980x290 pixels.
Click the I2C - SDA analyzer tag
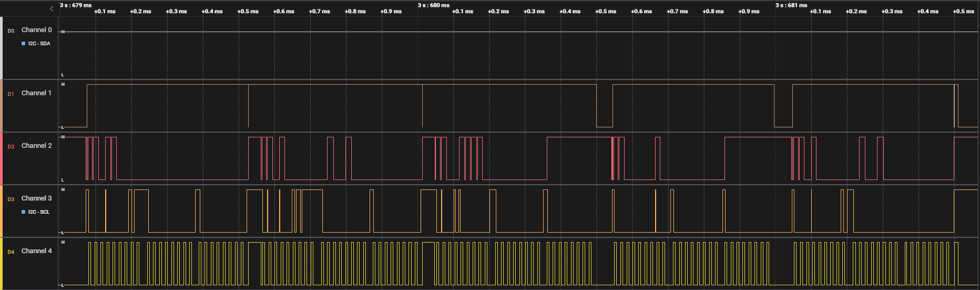tap(39, 44)
